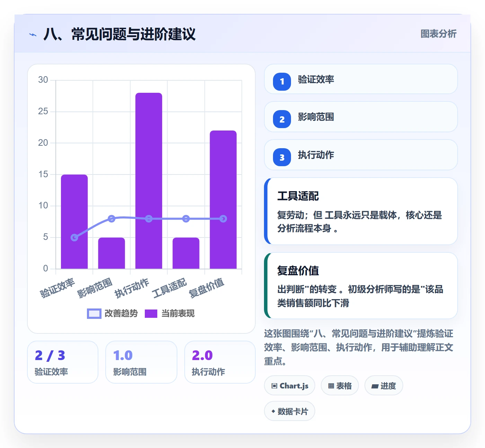Click the 工具适配 card title
485x448 pixels.
[298, 196]
